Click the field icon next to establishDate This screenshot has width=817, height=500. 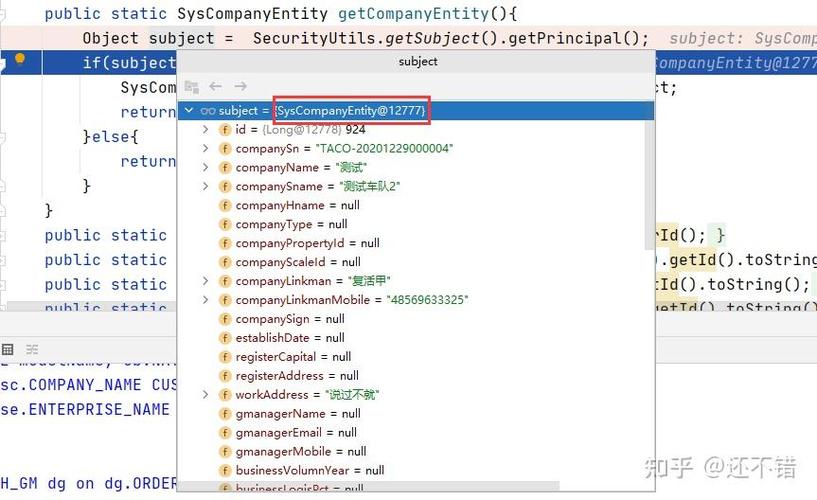click(225, 338)
